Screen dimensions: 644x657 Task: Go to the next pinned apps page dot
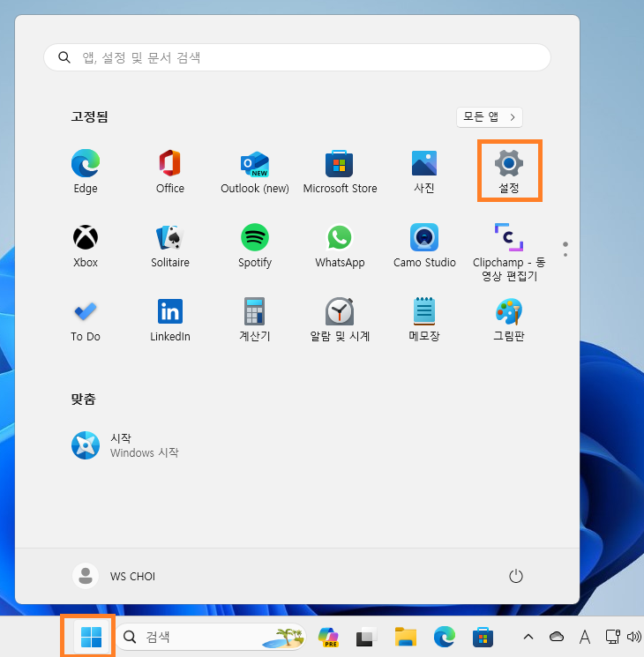(x=565, y=255)
